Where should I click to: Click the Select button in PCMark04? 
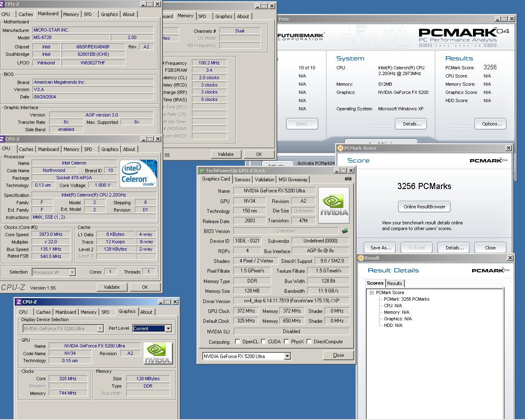pyautogui.click(x=304, y=124)
